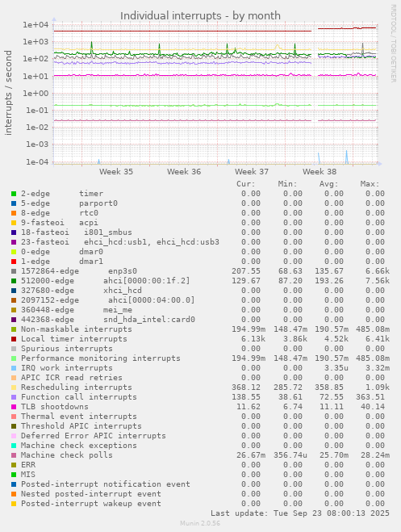Viewport: 401px width, 532px height.
Task: Click the light blue IRQ work interrupts swatch
Action: pyautogui.click(x=14, y=368)
